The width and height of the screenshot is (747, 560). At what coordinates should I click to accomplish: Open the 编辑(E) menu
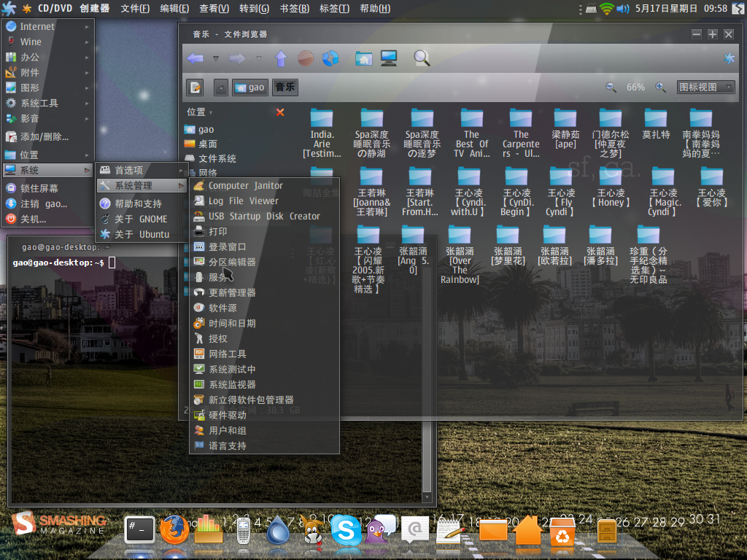pos(174,9)
